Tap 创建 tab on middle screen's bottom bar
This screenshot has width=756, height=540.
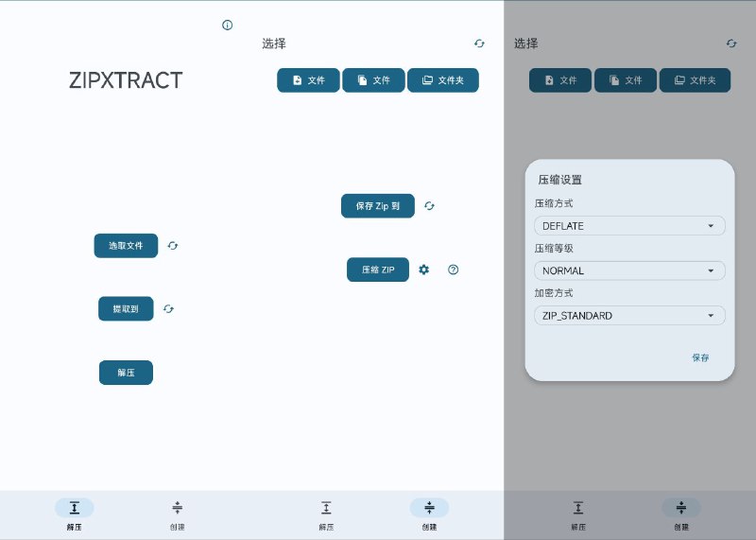429,514
